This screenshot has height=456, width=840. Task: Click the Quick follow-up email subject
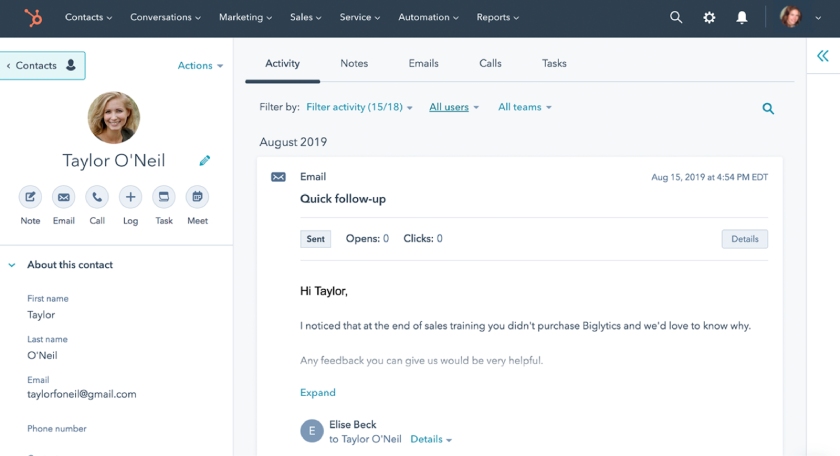point(343,199)
